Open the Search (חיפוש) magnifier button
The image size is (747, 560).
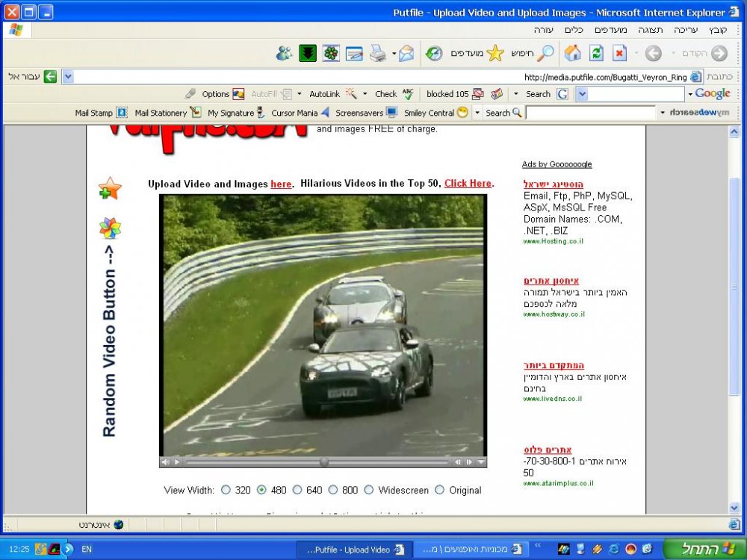click(532, 53)
